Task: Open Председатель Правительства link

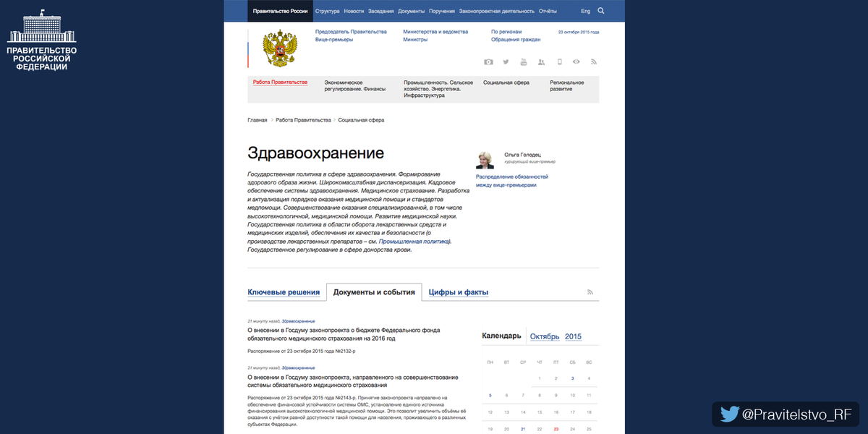Action: (x=351, y=32)
